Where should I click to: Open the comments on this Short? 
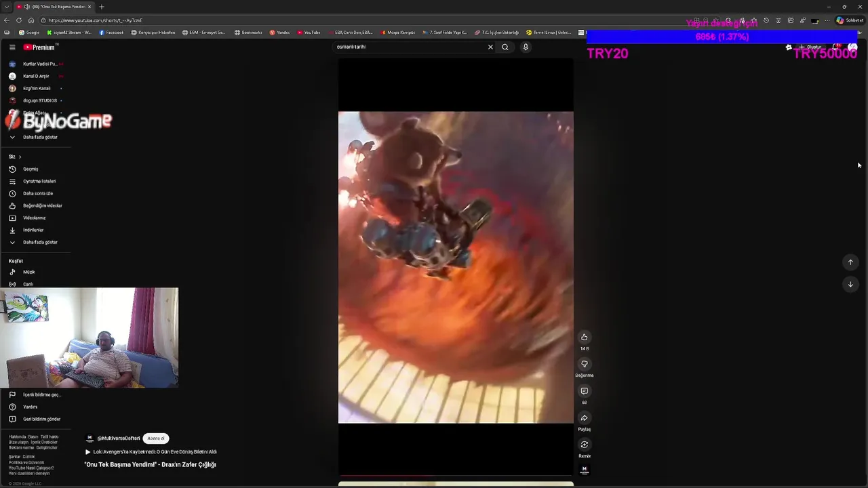(584, 391)
